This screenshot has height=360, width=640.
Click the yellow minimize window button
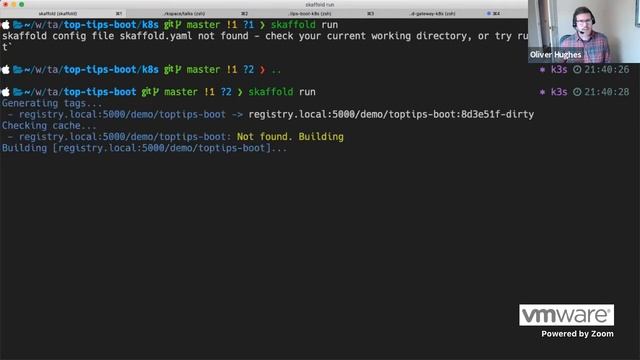pos(13,4)
